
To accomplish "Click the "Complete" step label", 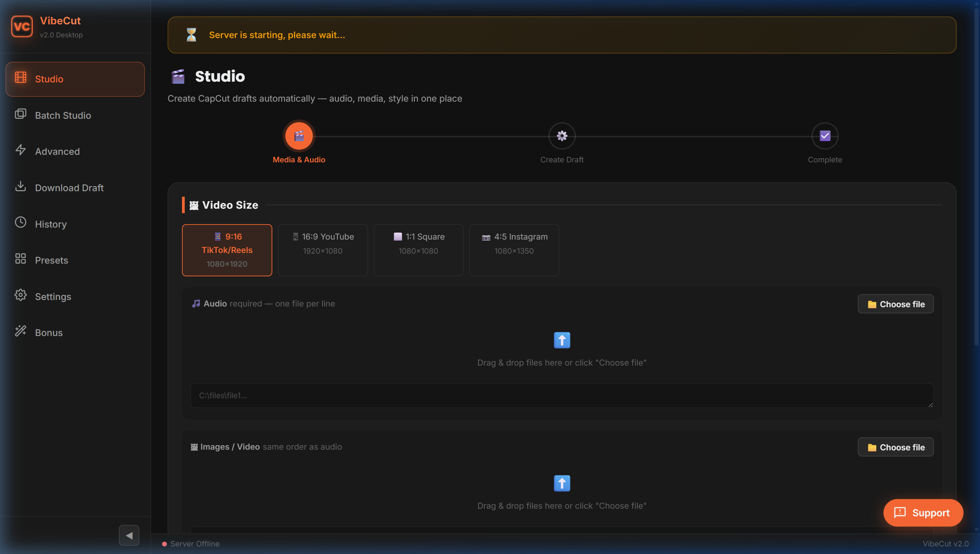I will tap(825, 160).
